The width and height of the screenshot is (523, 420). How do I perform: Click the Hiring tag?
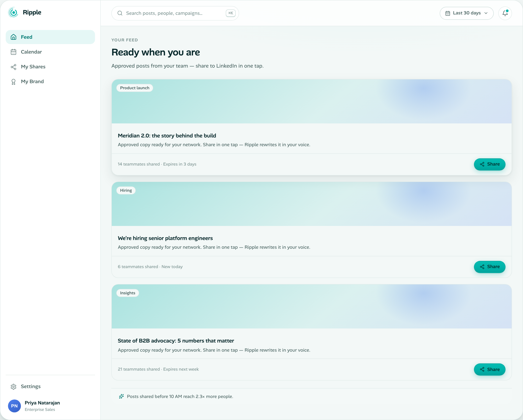tap(126, 190)
